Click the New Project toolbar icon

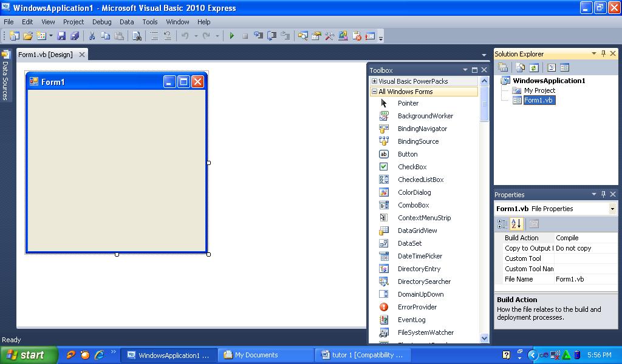tap(15, 36)
